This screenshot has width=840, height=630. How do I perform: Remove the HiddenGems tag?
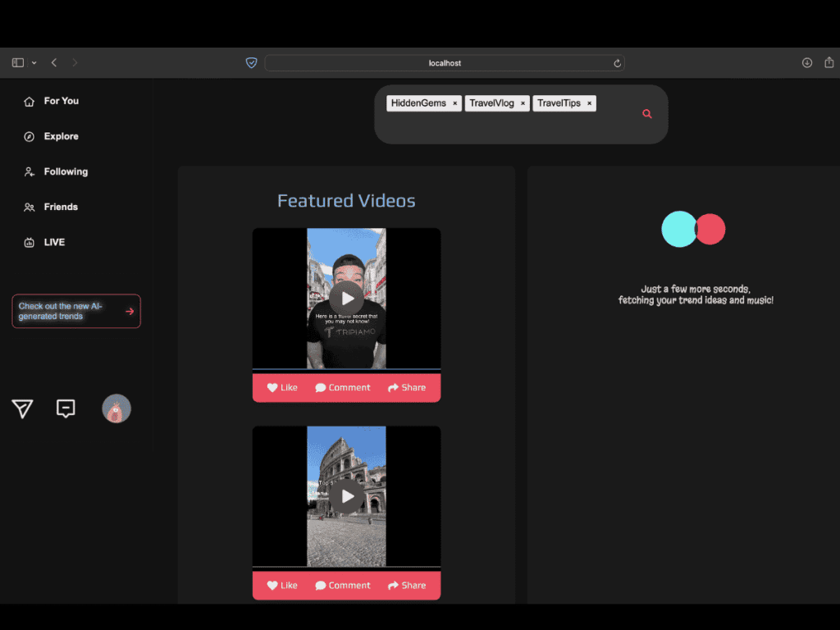[455, 103]
